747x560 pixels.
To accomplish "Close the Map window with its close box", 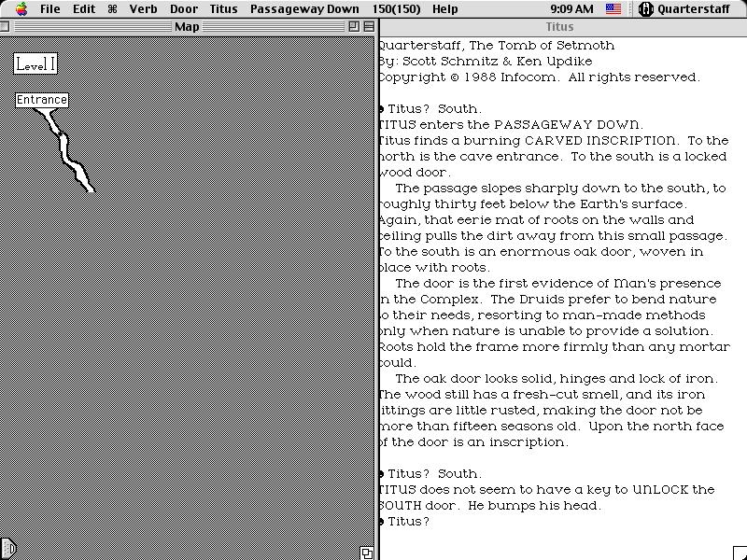I will click(x=5, y=27).
